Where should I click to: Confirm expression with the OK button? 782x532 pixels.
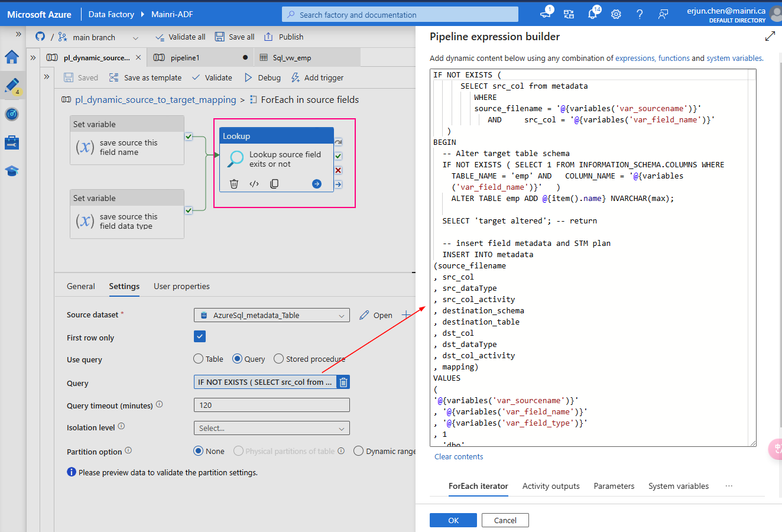pyautogui.click(x=453, y=520)
